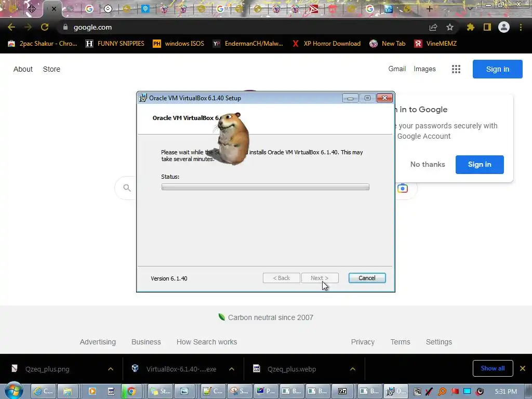Open Chrome three-dot menu
The height and width of the screenshot is (399, 532).
pyautogui.click(x=521, y=27)
